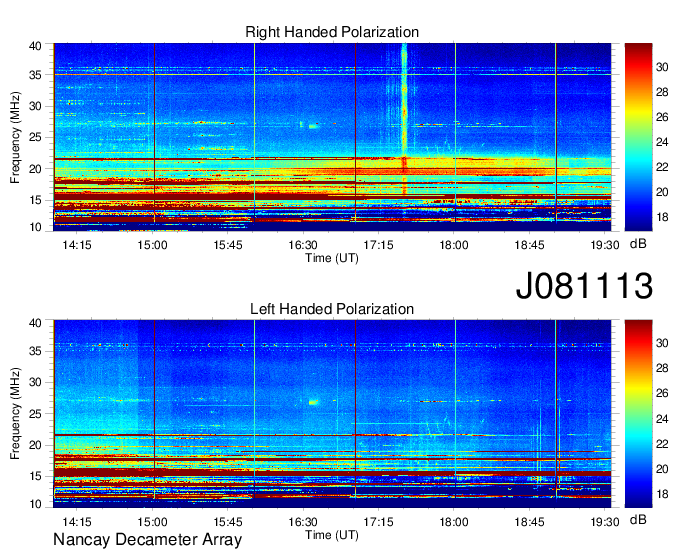Click the 18:00 time tick of Left Handed plot
This screenshot has height=552, width=680.
[454, 522]
